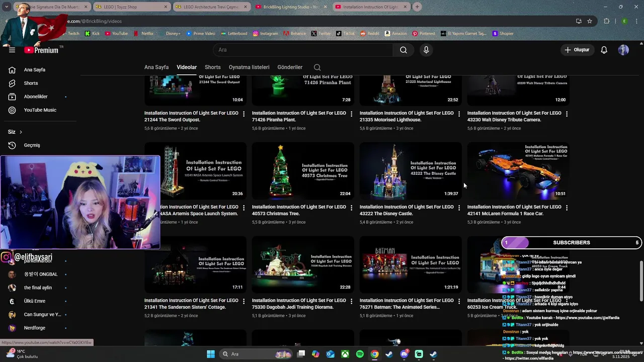Open the Pinterest bookmark
Viewport: 644px width, 362px height.
click(424, 34)
